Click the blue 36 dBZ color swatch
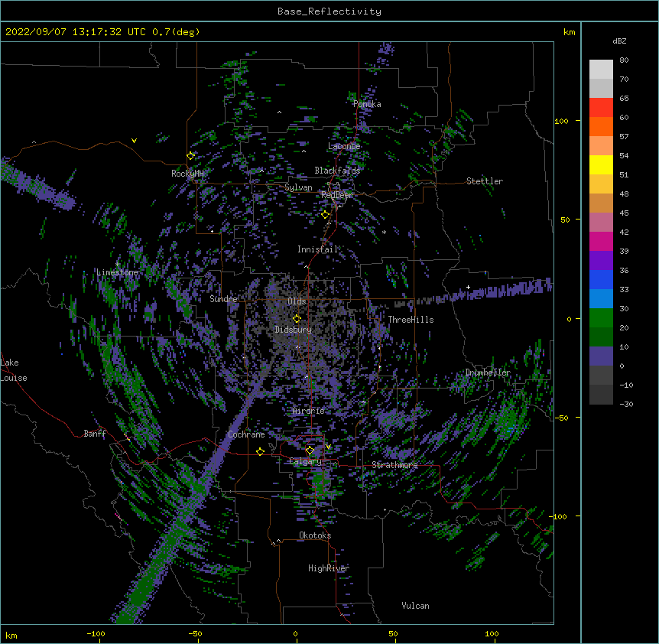Image resolution: width=659 pixels, height=644 pixels. (601, 279)
